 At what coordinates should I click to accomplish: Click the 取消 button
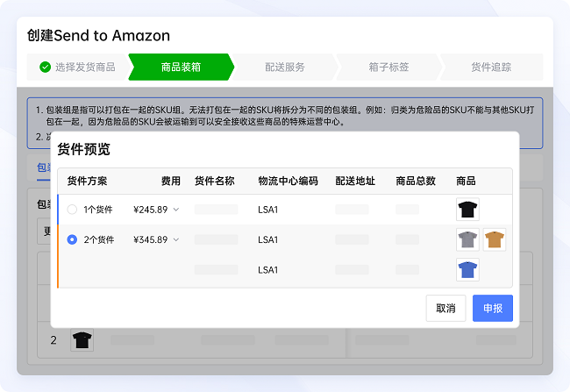tap(445, 309)
